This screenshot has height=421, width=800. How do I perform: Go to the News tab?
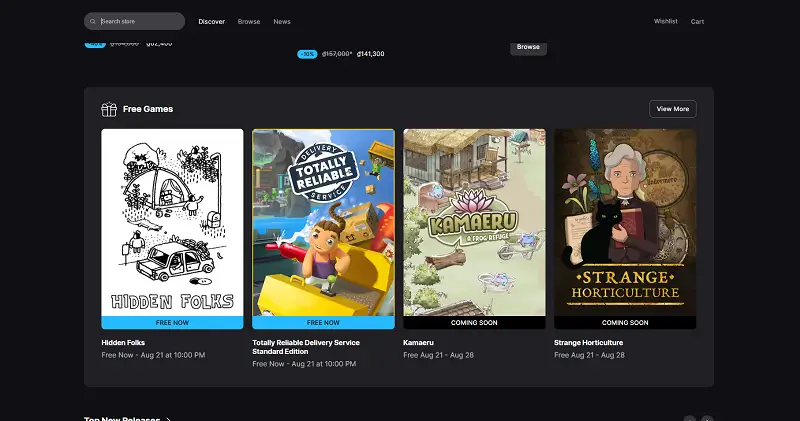click(282, 21)
